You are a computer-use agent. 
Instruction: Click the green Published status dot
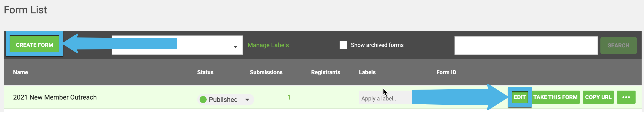(x=203, y=100)
